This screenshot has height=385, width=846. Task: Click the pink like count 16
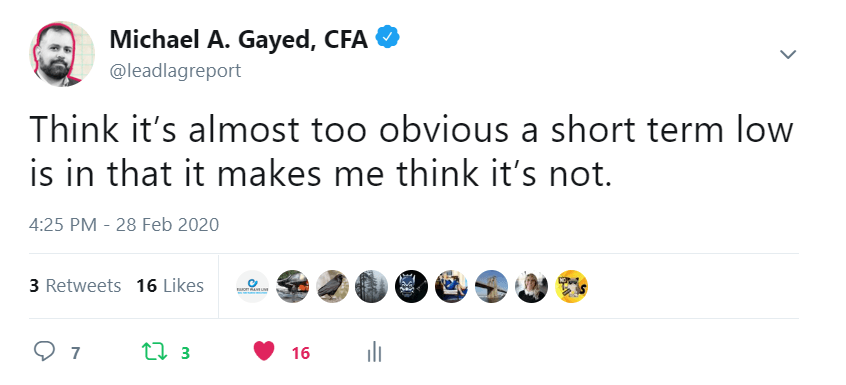coord(301,353)
